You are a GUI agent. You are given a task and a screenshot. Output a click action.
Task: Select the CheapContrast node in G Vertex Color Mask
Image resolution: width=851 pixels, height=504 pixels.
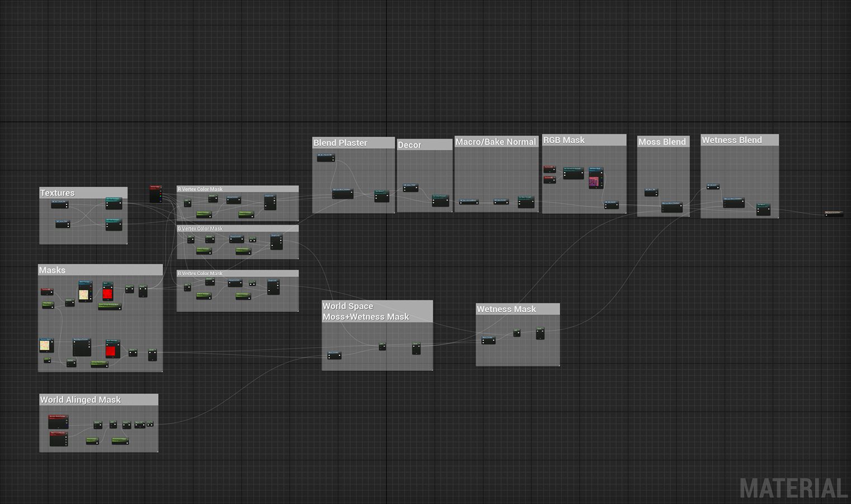(237, 239)
